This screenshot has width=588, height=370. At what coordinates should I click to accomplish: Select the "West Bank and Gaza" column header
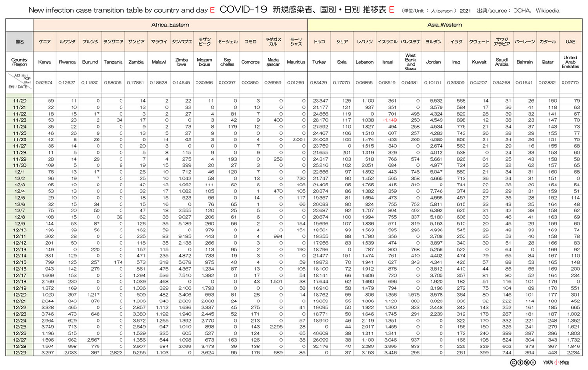[411, 63]
